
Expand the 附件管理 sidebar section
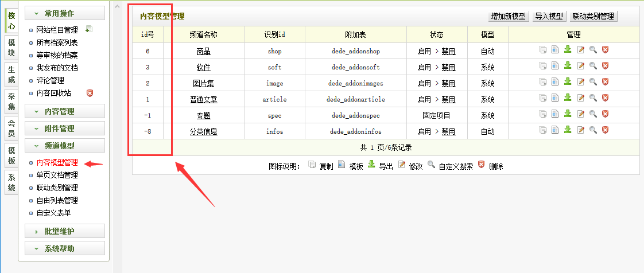point(65,128)
